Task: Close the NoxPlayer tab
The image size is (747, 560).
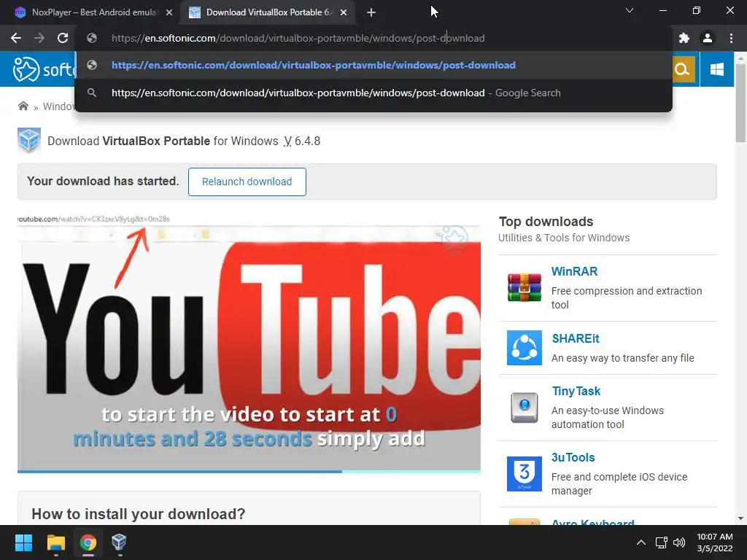Action: pyautogui.click(x=169, y=13)
